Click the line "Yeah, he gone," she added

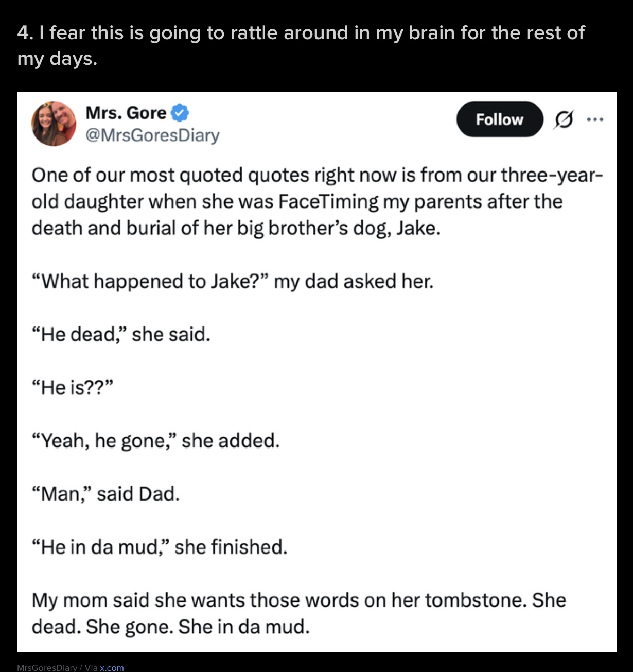pyautogui.click(x=155, y=441)
